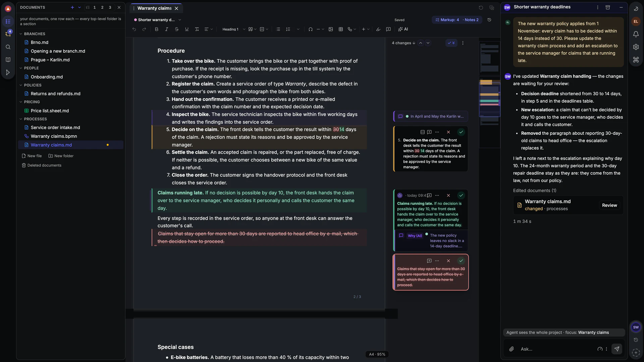Click the notifications bell icon
The image size is (644, 362).
tap(636, 34)
